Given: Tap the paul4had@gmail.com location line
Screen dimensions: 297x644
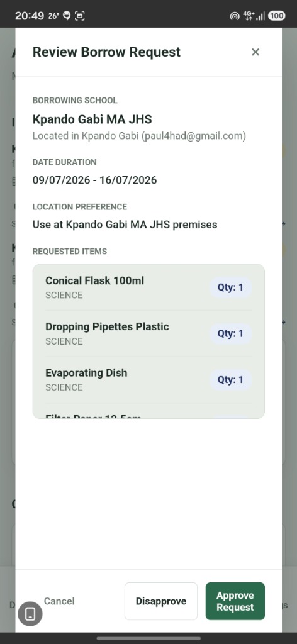Looking at the screenshot, I should pyautogui.click(x=139, y=136).
